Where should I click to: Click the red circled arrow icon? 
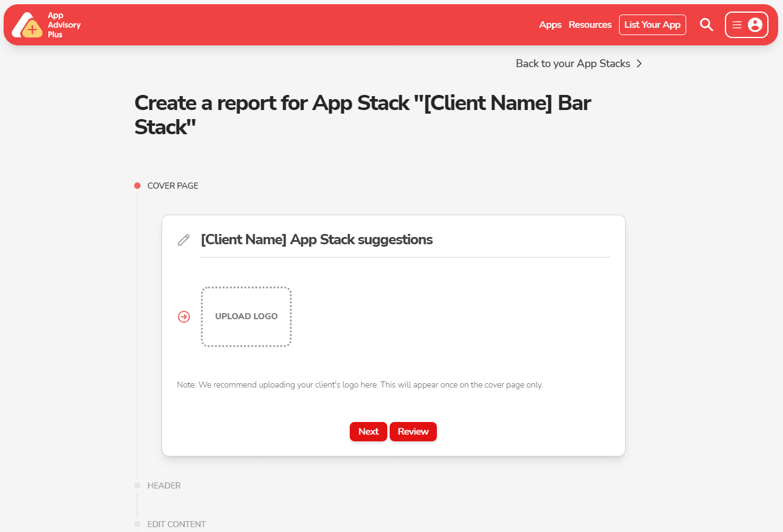(x=184, y=317)
